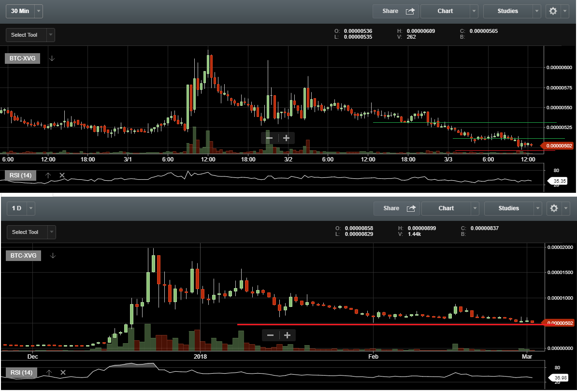Expand settings arrow beside gear on 30 Min chart
This screenshot has height=392, width=577.
[x=565, y=11]
